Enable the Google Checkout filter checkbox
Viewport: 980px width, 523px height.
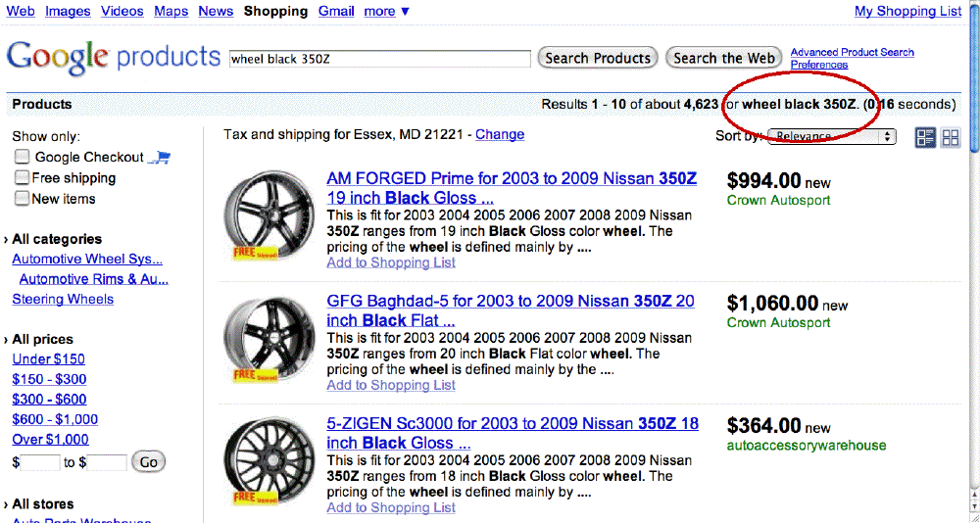click(x=22, y=157)
